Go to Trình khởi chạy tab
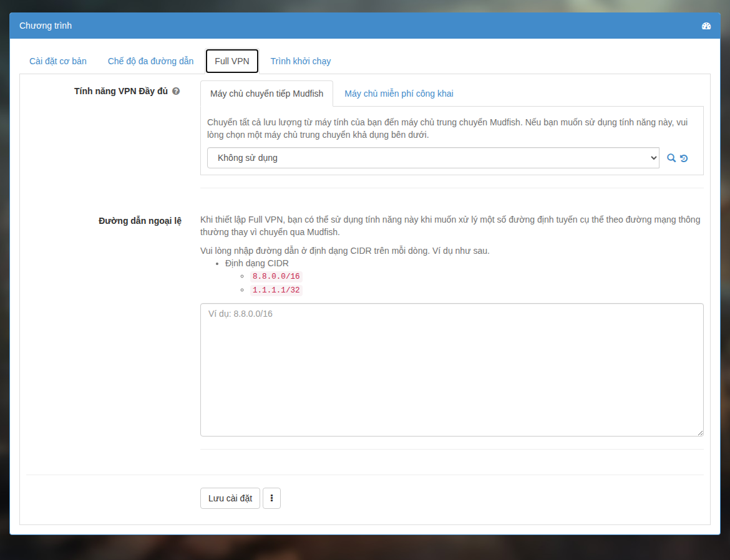The height and width of the screenshot is (560, 730). pyautogui.click(x=300, y=61)
